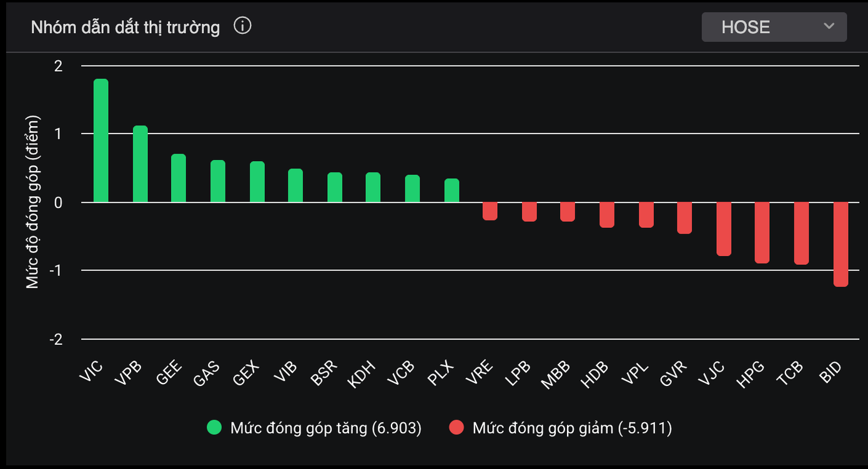Click the GEE bar in chart
The height and width of the screenshot is (469, 868).
179,178
